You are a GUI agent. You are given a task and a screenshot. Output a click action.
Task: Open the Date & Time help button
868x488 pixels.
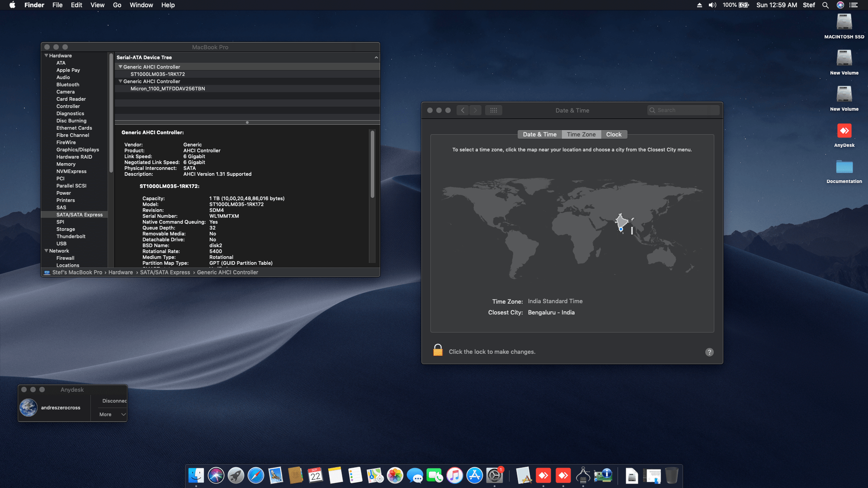click(x=709, y=352)
